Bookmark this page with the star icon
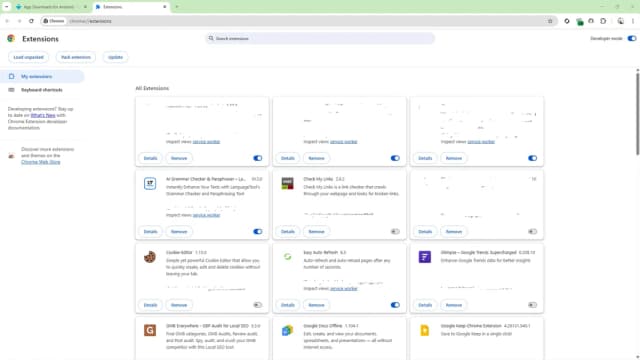Image resolution: width=640 pixels, height=360 pixels. click(x=550, y=21)
